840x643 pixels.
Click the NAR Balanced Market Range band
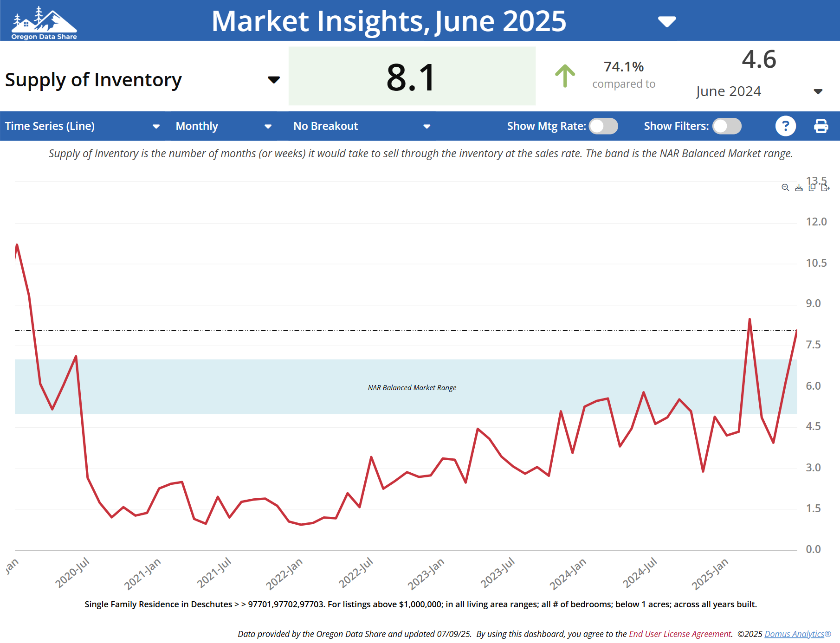pos(412,387)
